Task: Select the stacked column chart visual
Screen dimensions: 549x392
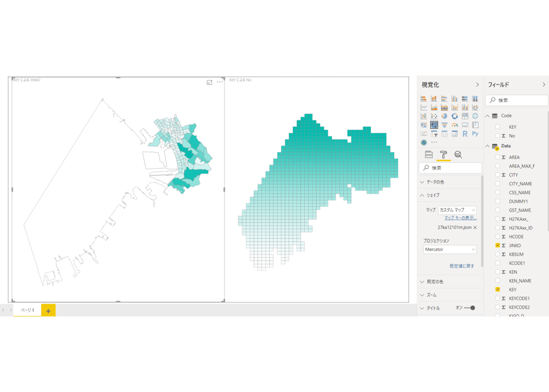Action: [x=434, y=99]
